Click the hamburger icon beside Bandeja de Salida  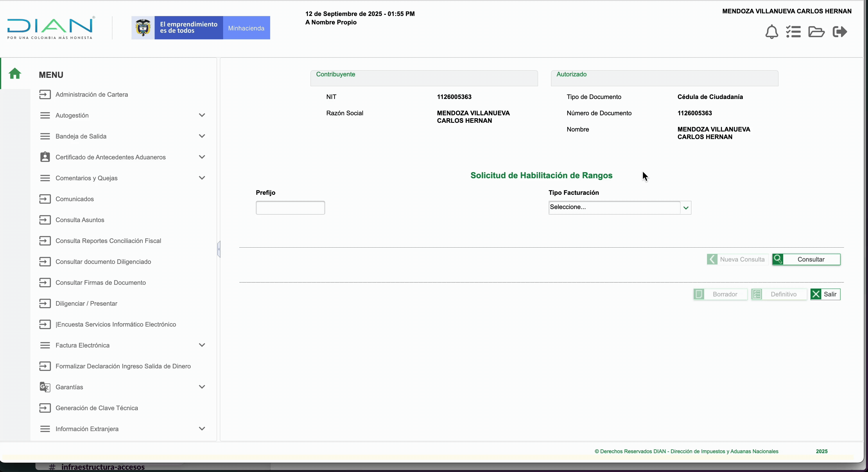point(45,136)
